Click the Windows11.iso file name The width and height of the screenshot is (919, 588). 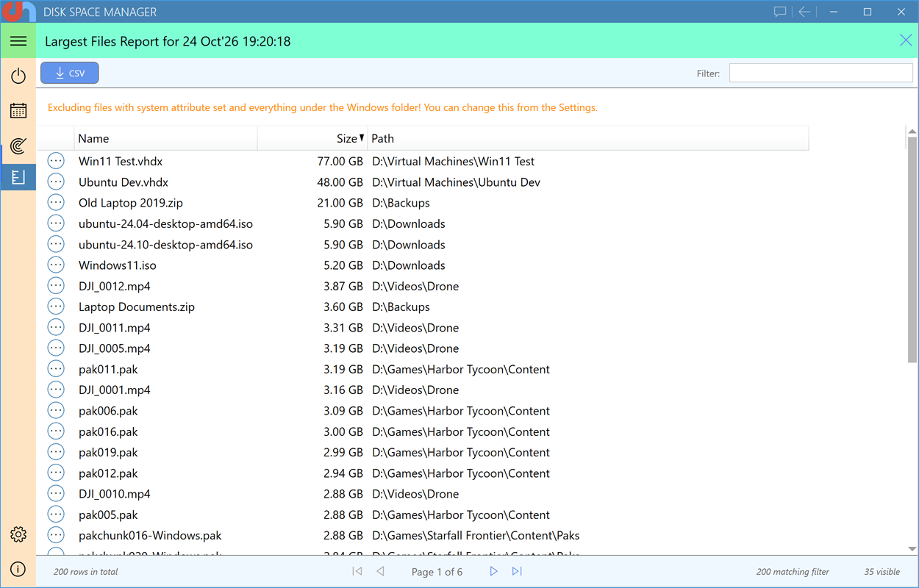coord(118,265)
